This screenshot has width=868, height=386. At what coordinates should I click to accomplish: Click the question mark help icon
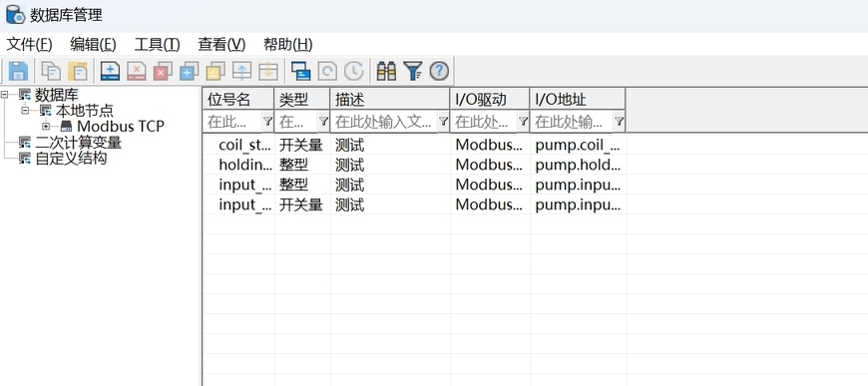coord(439,71)
